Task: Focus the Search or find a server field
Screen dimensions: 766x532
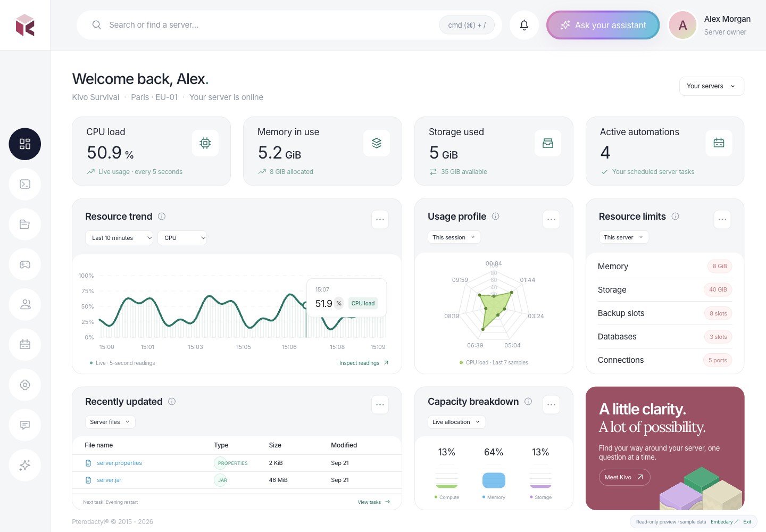Action: (289, 25)
